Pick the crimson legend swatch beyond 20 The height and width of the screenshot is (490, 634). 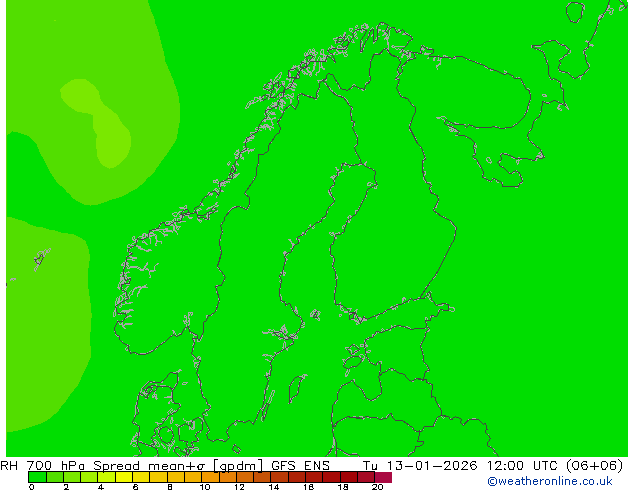(383, 477)
